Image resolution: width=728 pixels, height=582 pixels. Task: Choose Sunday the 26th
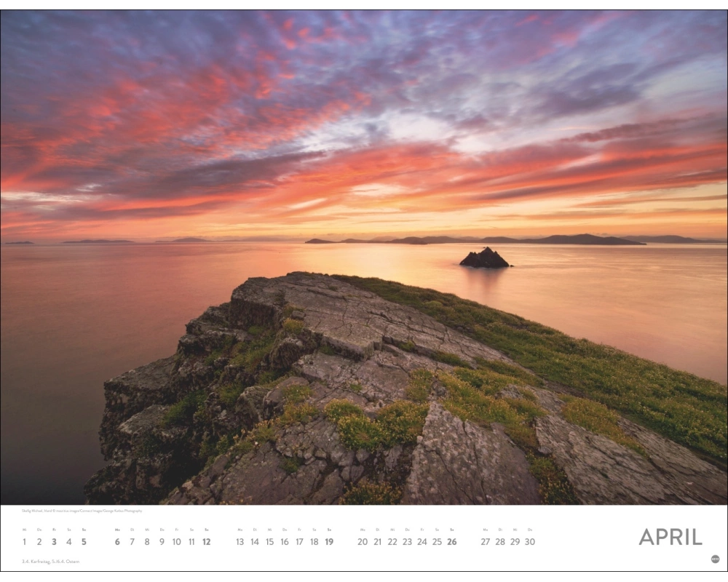click(x=452, y=542)
